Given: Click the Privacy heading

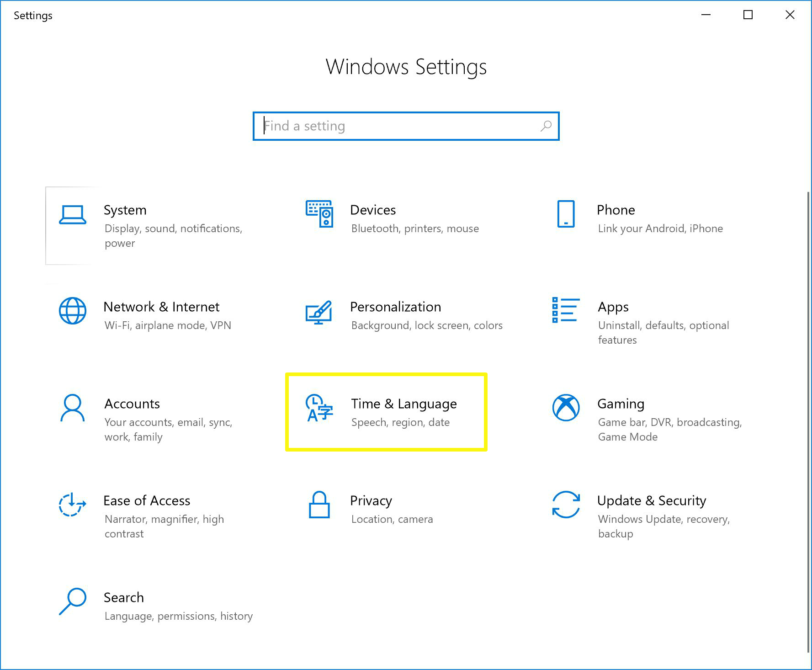Looking at the screenshot, I should coord(371,501).
